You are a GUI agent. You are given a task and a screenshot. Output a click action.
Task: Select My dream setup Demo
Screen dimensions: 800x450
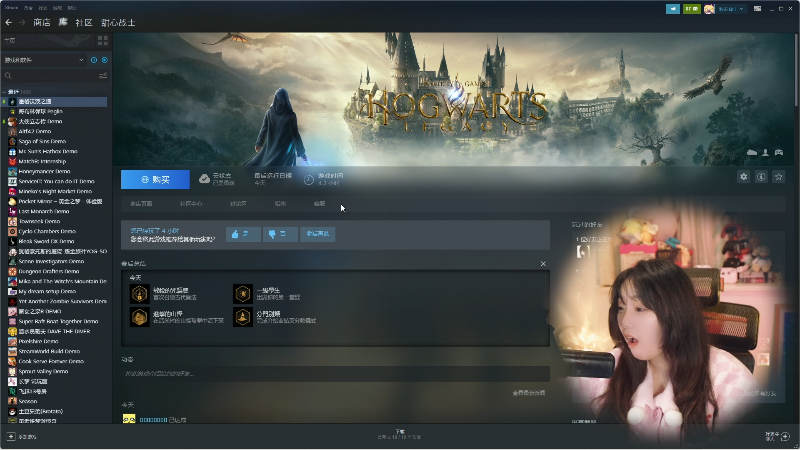(x=47, y=291)
